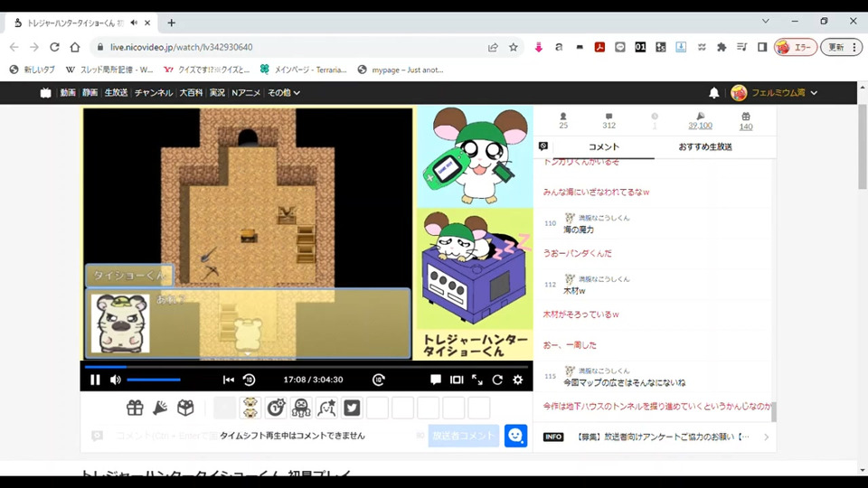
Task: Open the gift box icon
Action: pos(135,408)
